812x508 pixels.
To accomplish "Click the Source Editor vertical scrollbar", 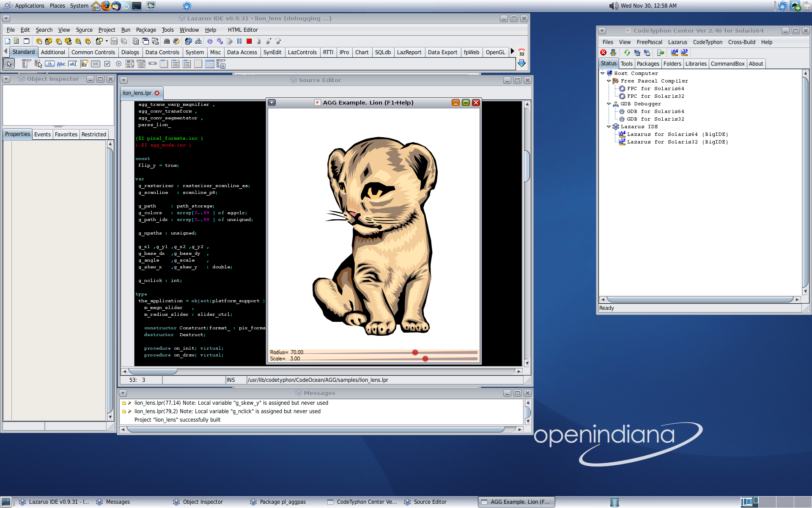I will click(x=527, y=234).
